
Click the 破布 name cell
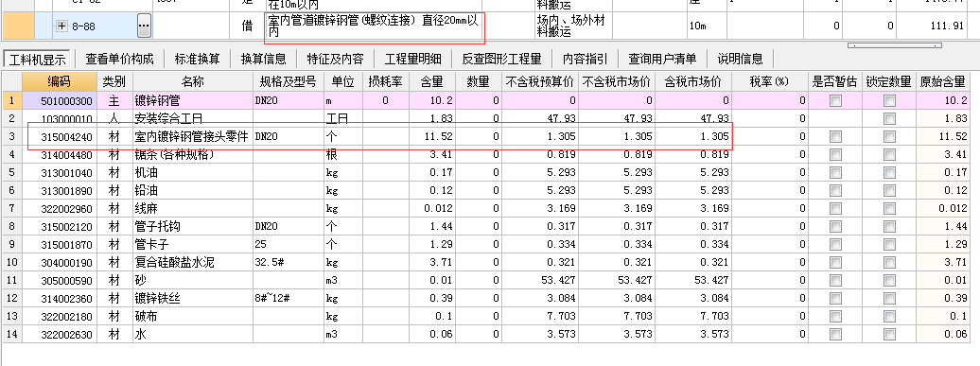click(193, 317)
